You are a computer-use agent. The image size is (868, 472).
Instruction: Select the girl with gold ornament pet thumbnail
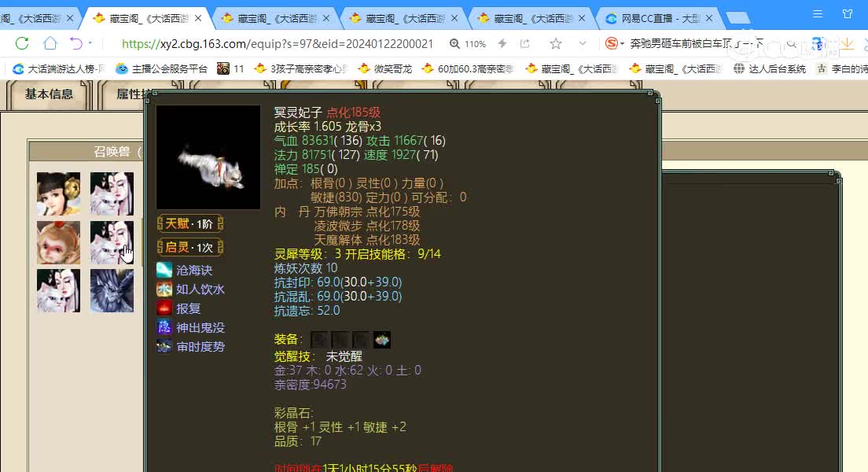click(x=59, y=194)
